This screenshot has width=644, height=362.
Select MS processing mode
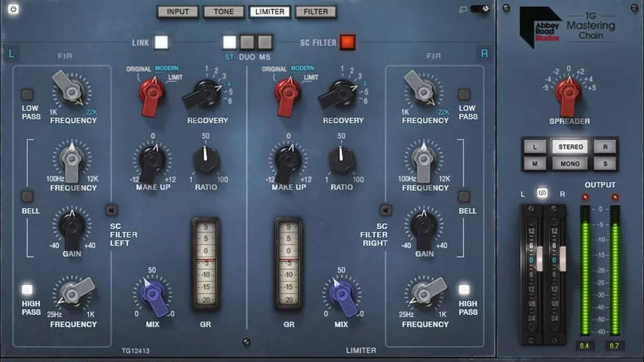pyautogui.click(x=265, y=42)
